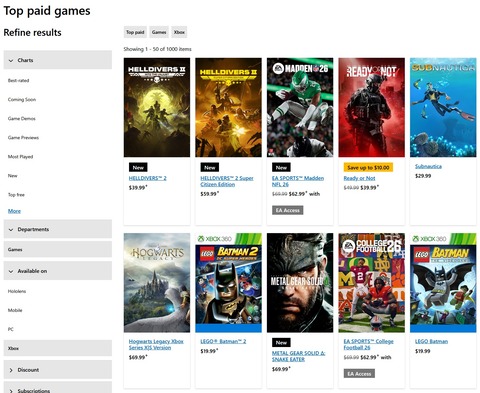Select the Coming Soon chart filter

pyautogui.click(x=22, y=99)
